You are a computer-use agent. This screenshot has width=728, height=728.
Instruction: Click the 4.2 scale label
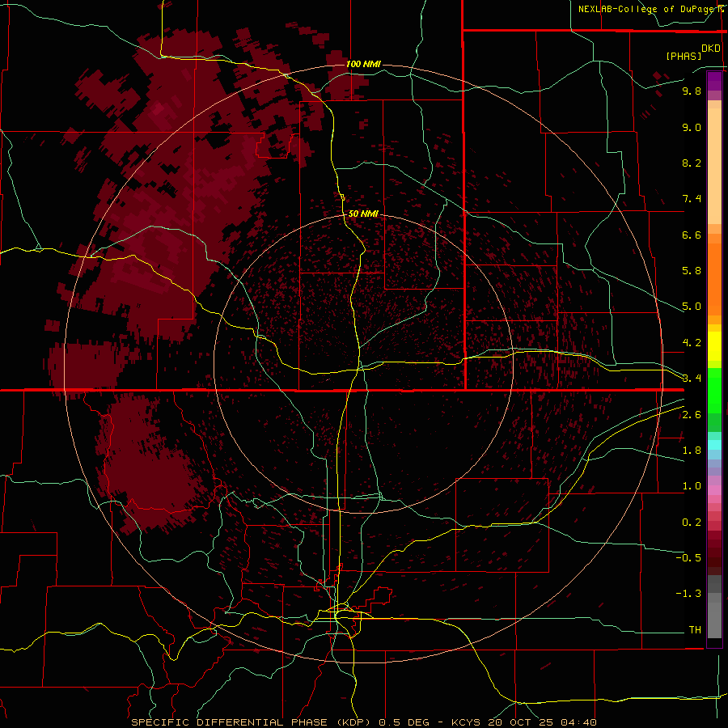tap(692, 343)
